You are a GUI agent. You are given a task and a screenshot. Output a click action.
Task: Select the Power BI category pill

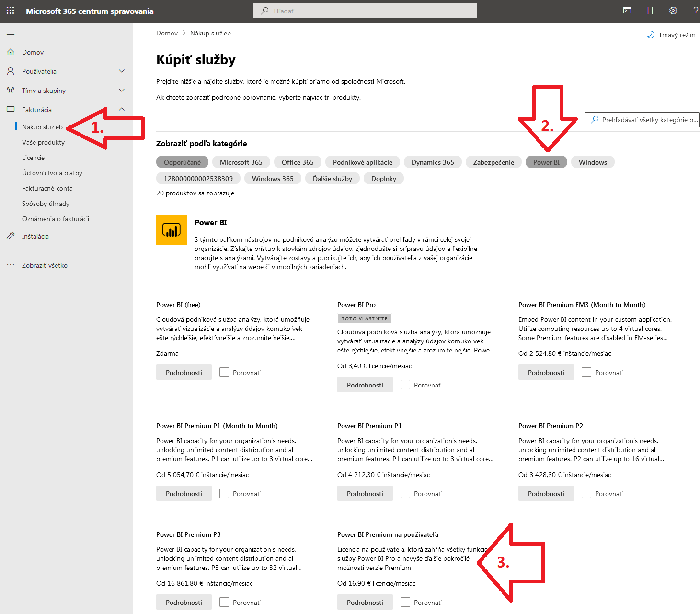(x=546, y=162)
